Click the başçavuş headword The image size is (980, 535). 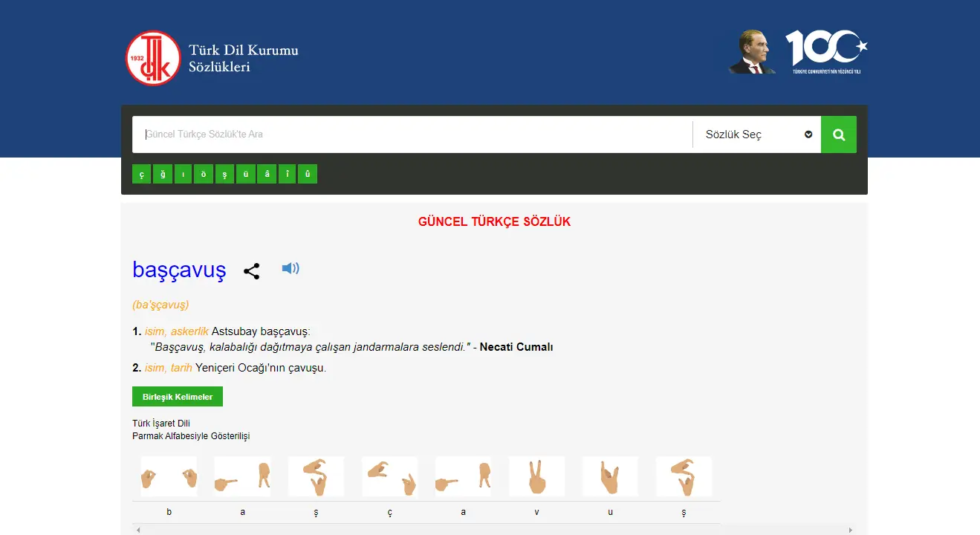[x=179, y=269]
